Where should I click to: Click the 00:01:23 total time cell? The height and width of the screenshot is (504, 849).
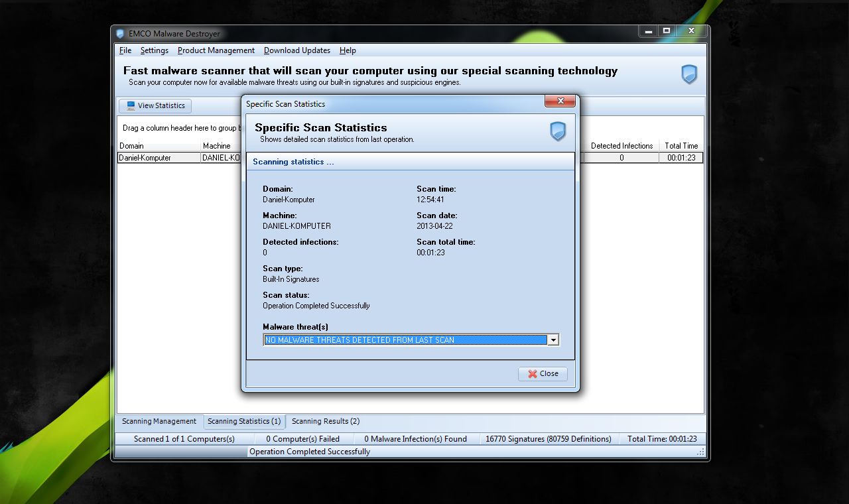tap(681, 158)
